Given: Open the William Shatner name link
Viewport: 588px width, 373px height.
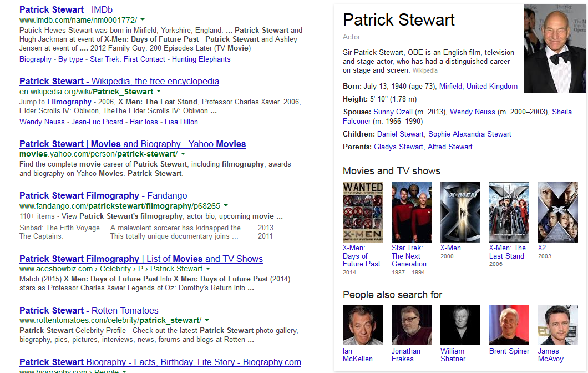Looking at the screenshot, I should (453, 355).
